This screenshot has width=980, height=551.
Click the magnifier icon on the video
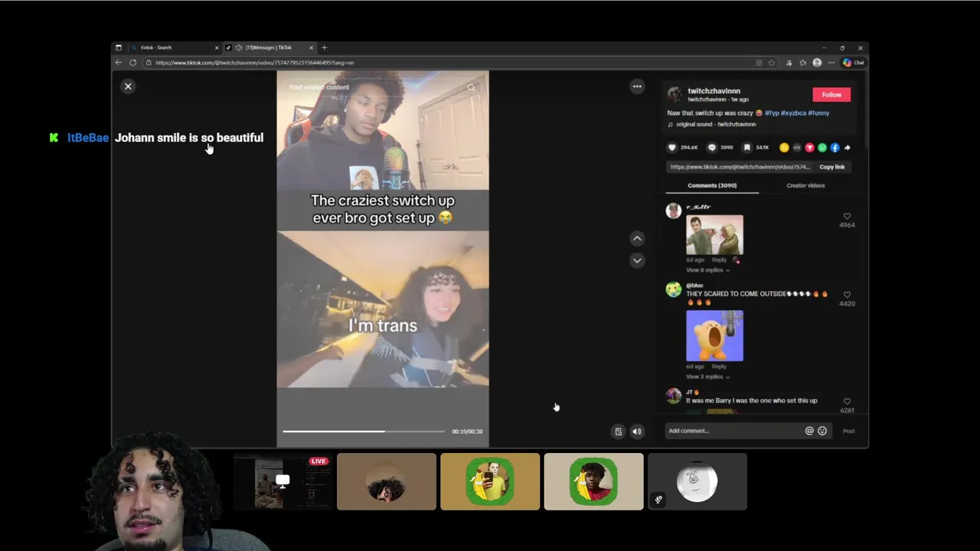pyautogui.click(x=471, y=87)
